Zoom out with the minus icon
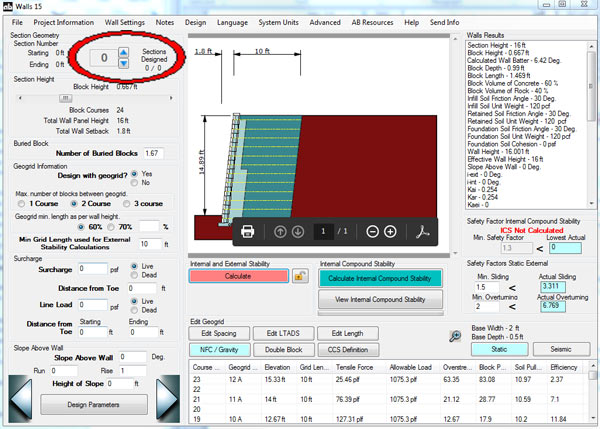This screenshot has width=600, height=429. coord(372,232)
